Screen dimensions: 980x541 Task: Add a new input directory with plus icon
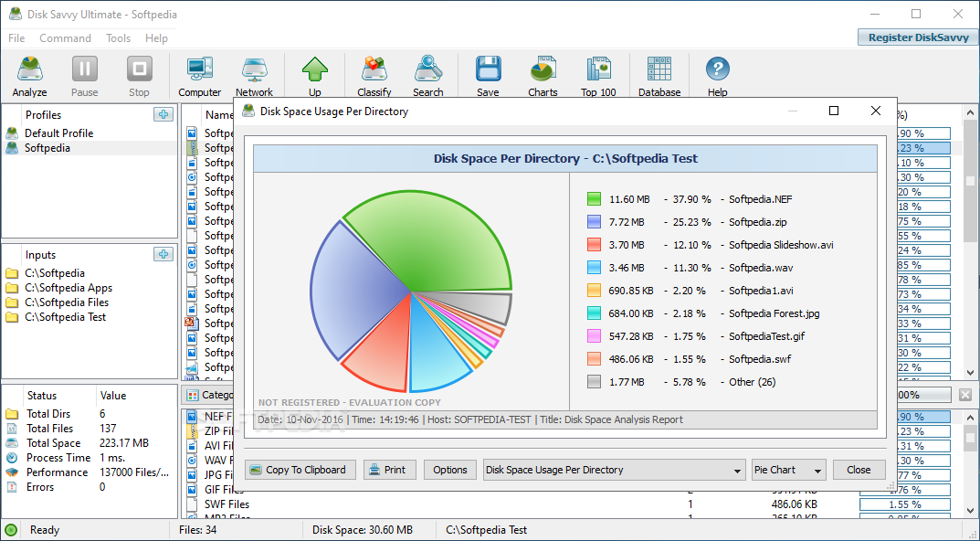(x=163, y=254)
